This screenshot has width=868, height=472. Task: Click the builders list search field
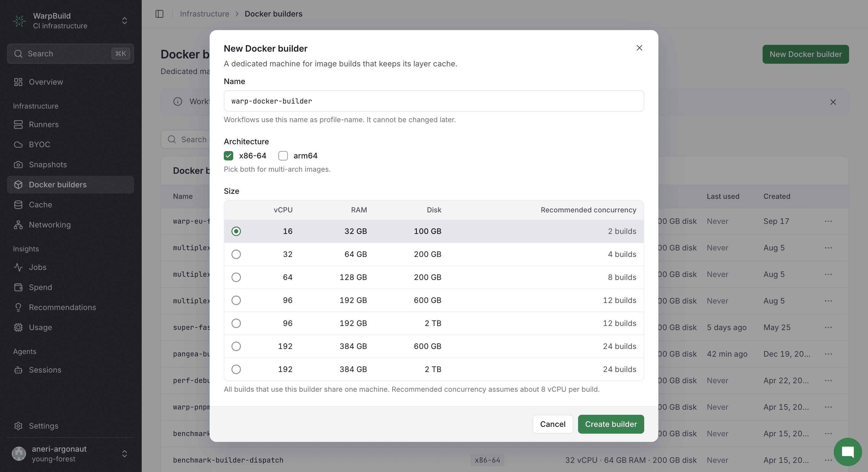coord(185,139)
